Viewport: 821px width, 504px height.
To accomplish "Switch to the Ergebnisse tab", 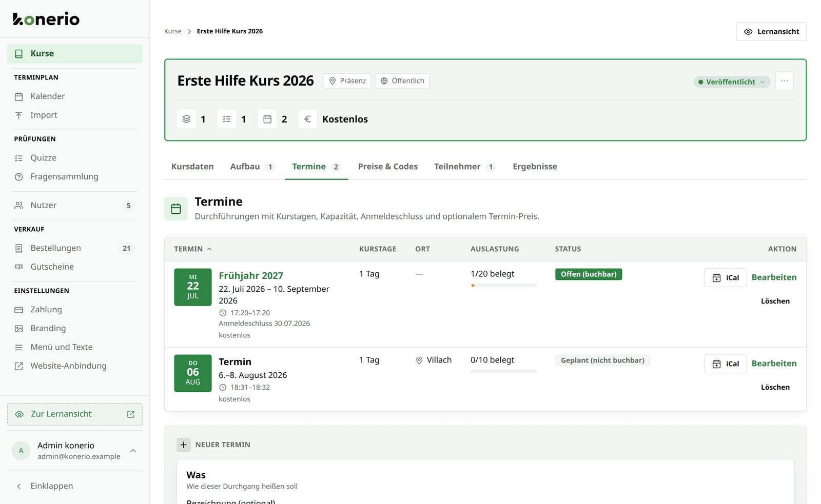I will tap(535, 167).
